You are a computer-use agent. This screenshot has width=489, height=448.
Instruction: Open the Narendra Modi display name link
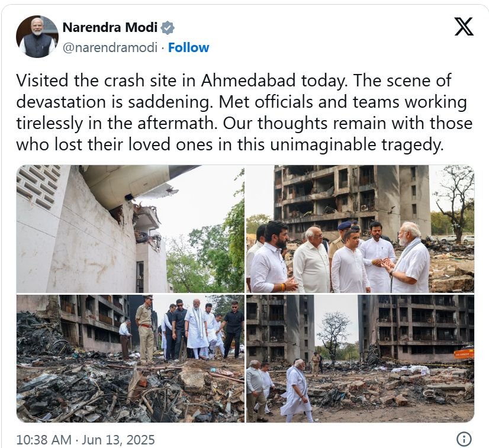pos(110,27)
